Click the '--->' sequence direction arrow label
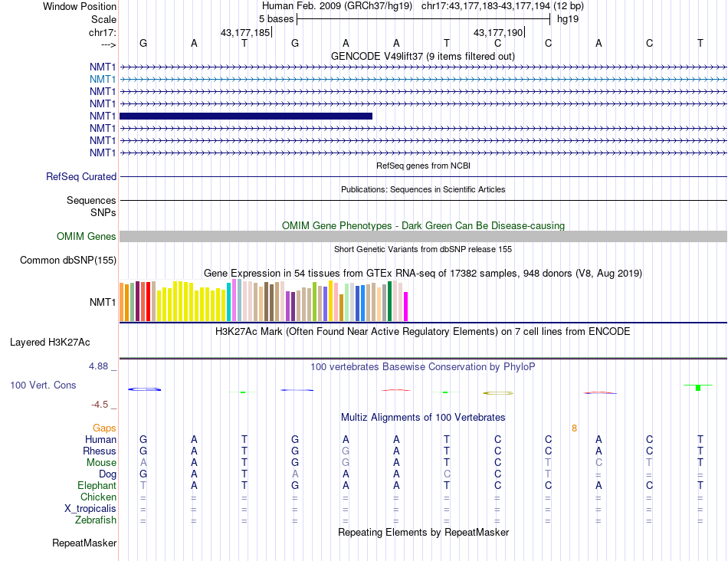This screenshot has width=728, height=561. point(108,44)
